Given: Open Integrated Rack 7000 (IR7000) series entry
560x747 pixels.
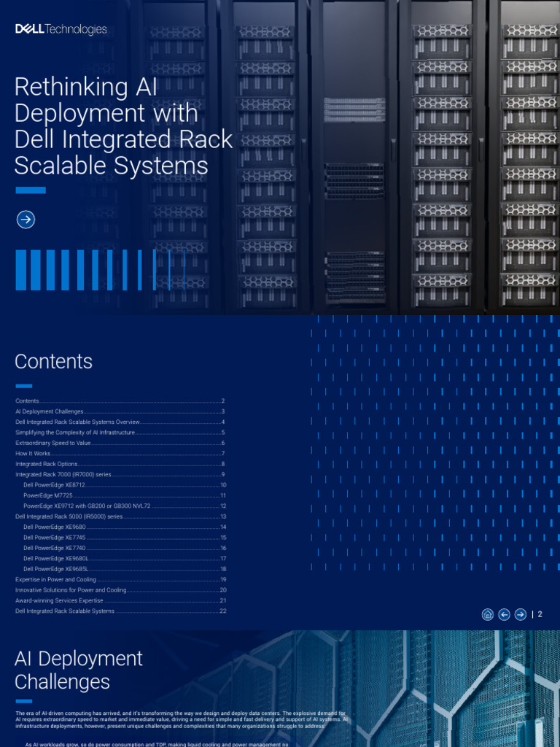Looking at the screenshot, I should (x=120, y=474).
